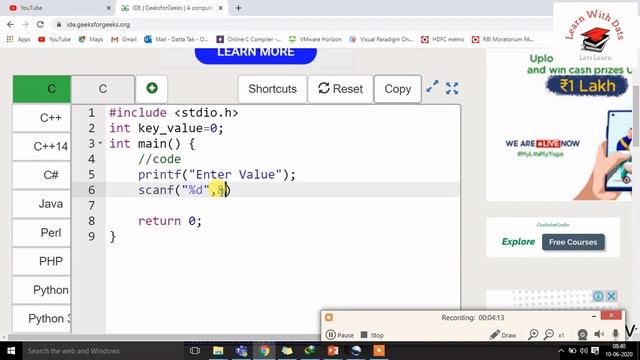Open Task View on the taskbar

[195, 351]
